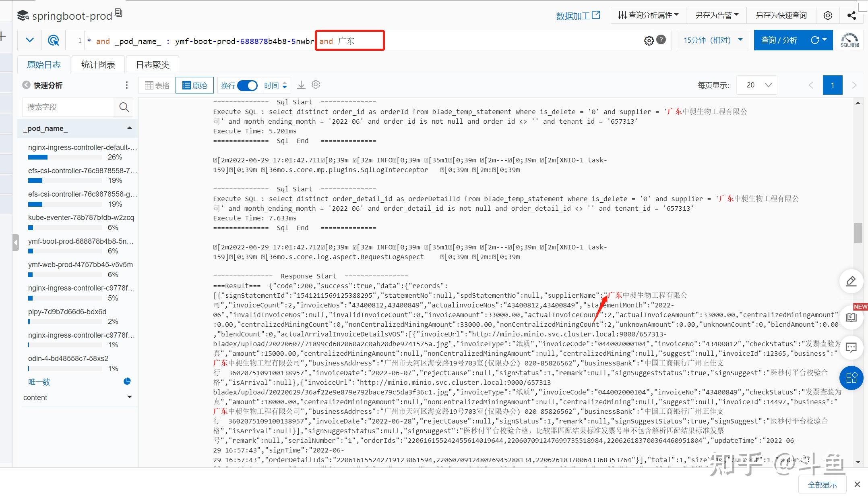Switch to the 日志聚类 tab
This screenshot has height=498, width=868.
point(153,64)
